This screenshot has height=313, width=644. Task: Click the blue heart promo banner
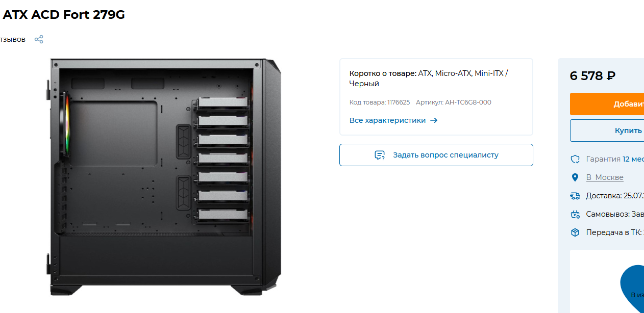[632, 289]
